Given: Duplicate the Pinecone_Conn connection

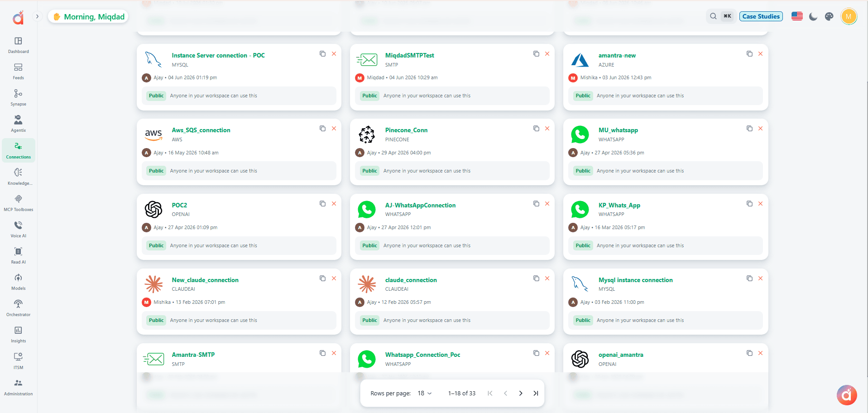Looking at the screenshot, I should point(536,128).
